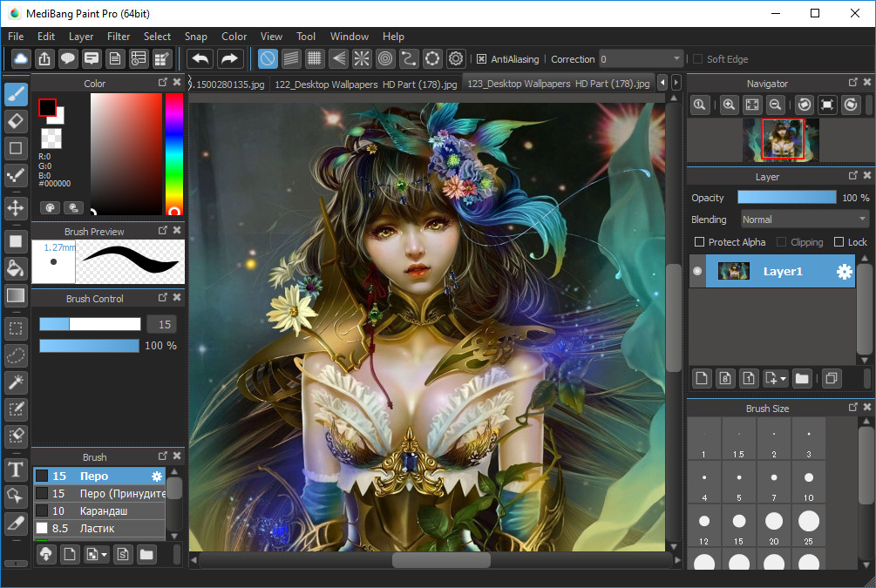876x588 pixels.
Task: Toggle the AntiAliasing checkbox
Action: pyautogui.click(x=481, y=59)
